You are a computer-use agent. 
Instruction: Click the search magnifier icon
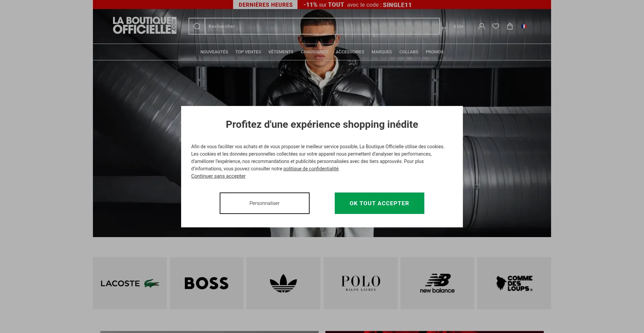tap(197, 26)
